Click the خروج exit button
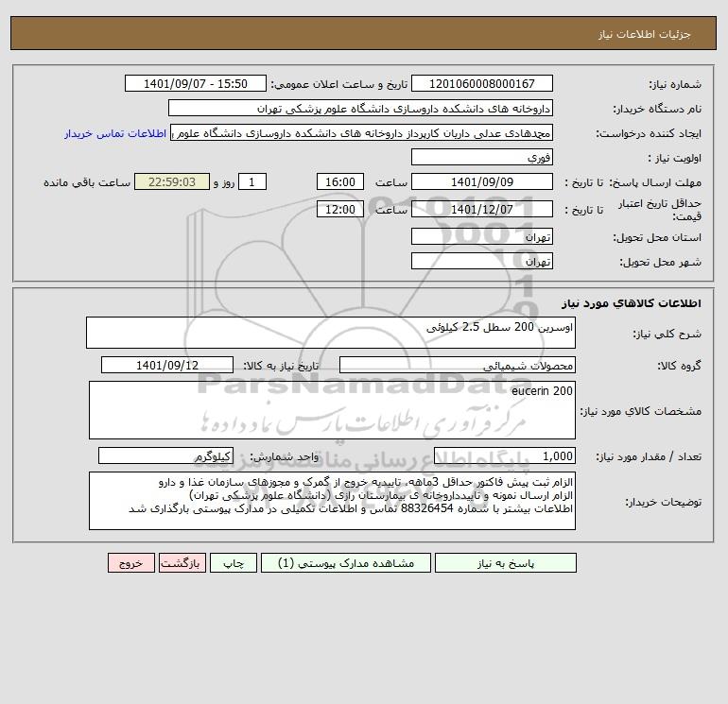Screen dimensions: 728x704 tap(130, 563)
